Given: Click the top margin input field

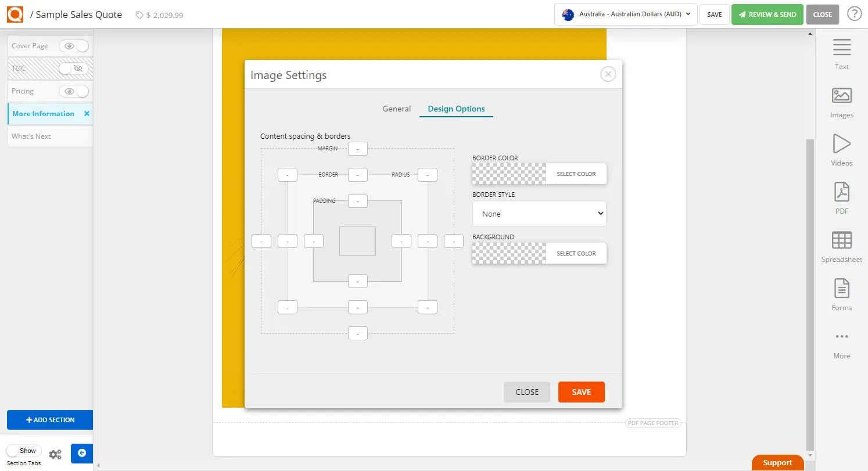Looking at the screenshot, I should (x=358, y=149).
